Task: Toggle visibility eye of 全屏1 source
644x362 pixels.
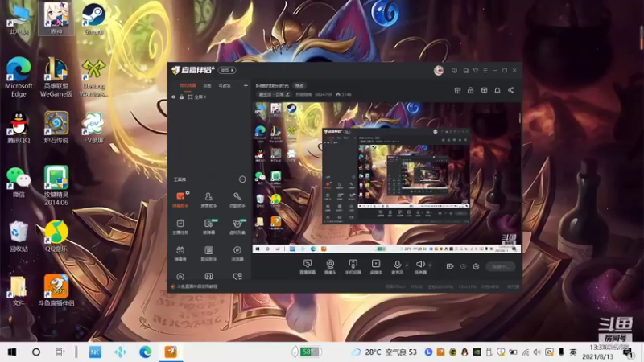Action: pos(174,97)
